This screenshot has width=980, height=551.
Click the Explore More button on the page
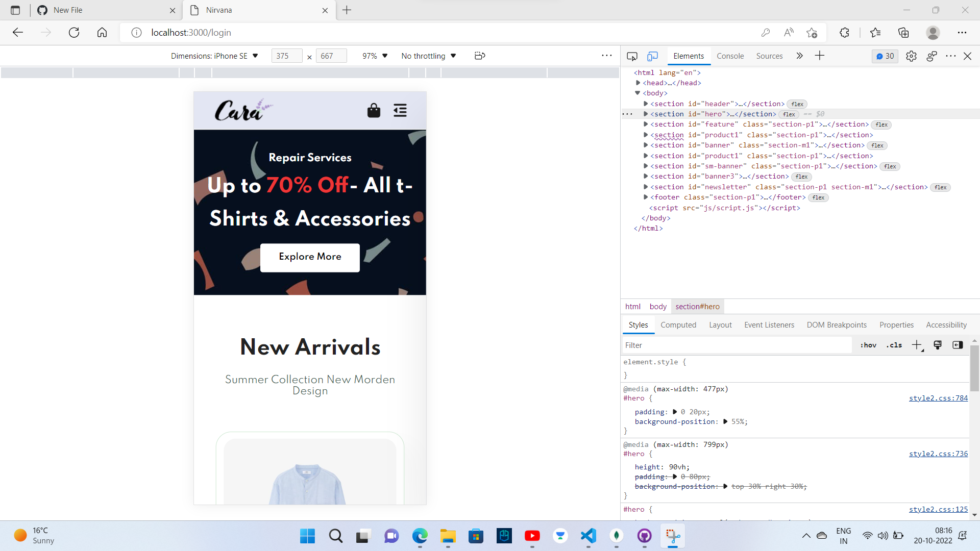(x=310, y=257)
